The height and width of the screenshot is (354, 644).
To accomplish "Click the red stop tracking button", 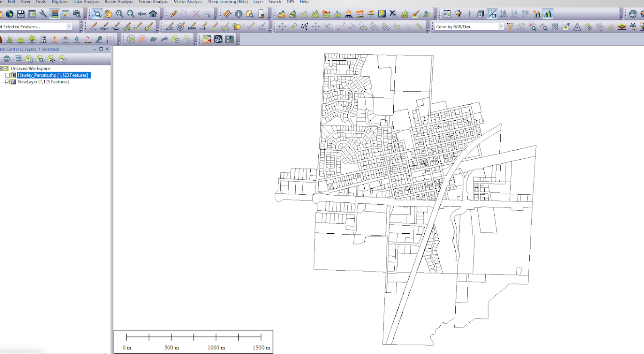I will pyautogui.click(x=142, y=39).
